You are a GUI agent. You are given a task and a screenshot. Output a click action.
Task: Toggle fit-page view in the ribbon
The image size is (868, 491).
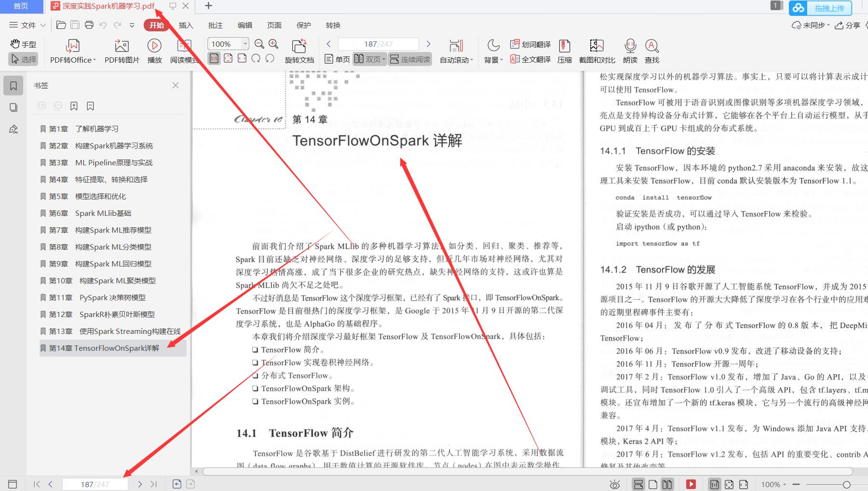click(x=228, y=58)
